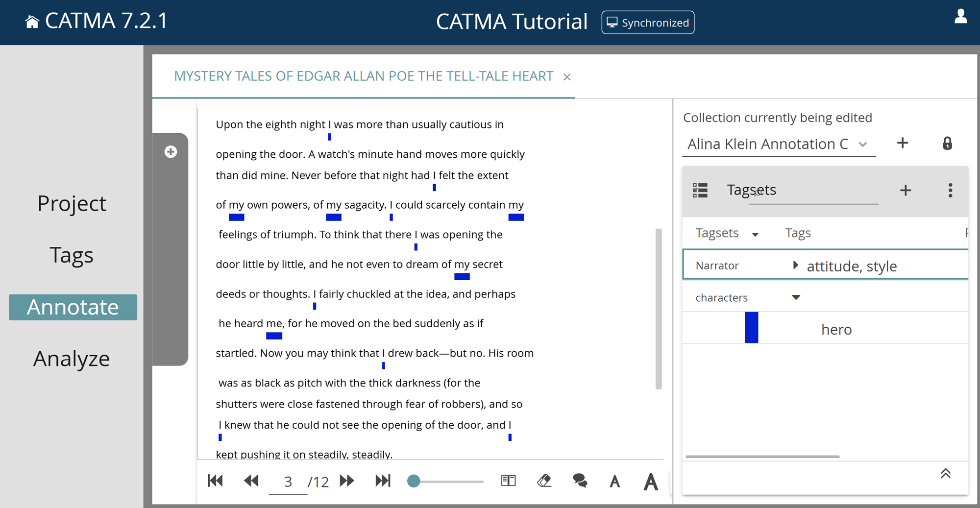
Task: Go to the previous page
Action: coord(251,481)
